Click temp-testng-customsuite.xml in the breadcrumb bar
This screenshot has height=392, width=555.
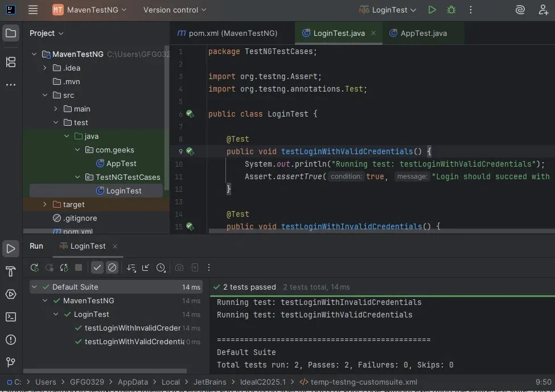tap(363, 382)
